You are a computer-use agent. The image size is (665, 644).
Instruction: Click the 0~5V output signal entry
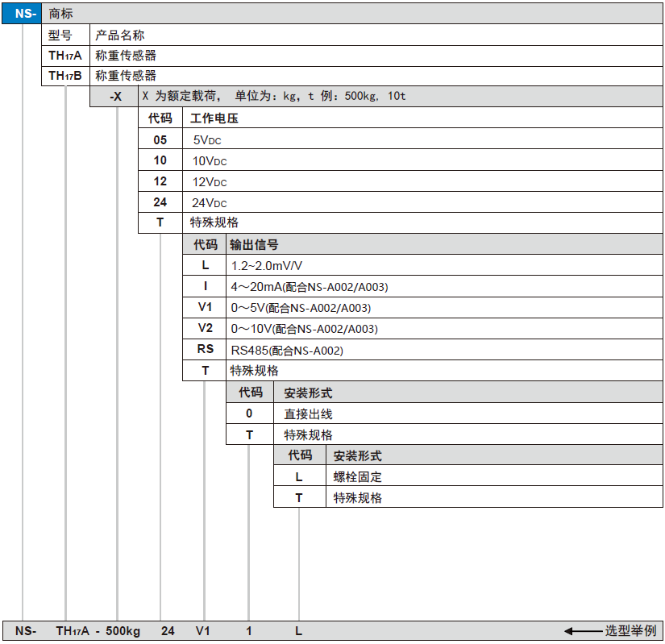click(x=301, y=308)
